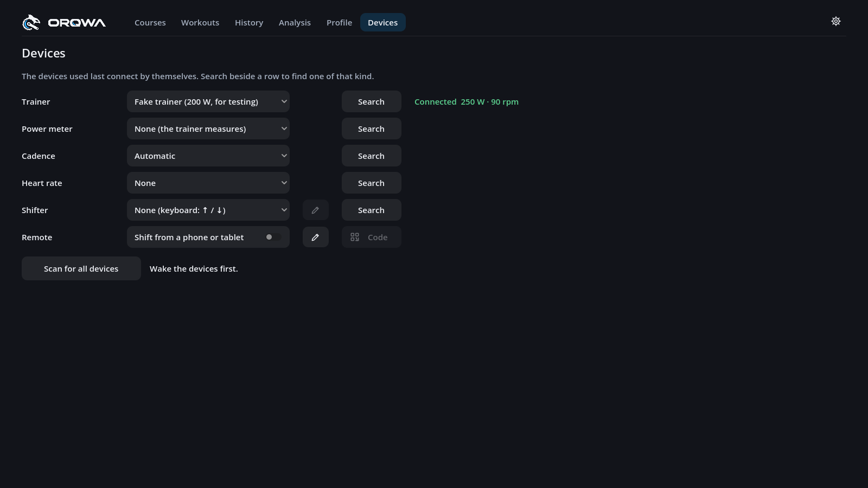Screen dimensions: 868x488
Task: Click the Remote row label
Action: click(x=37, y=237)
